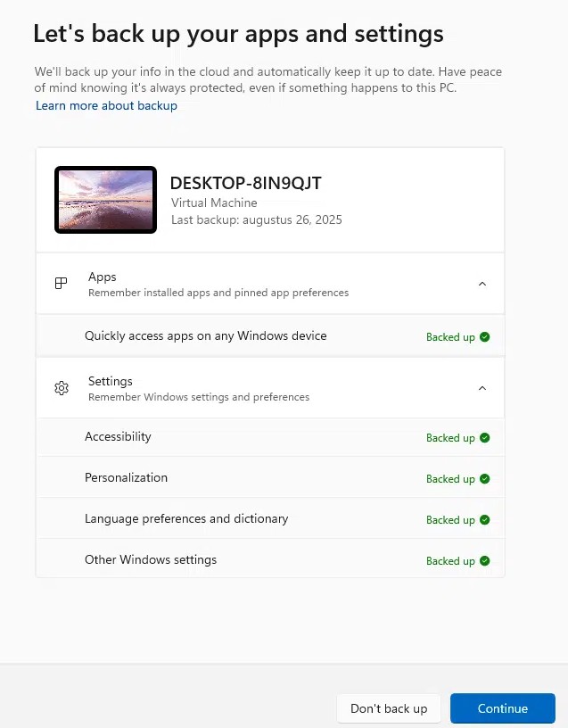Select the Personalization row label
The height and width of the screenshot is (728, 568).
coord(126,477)
